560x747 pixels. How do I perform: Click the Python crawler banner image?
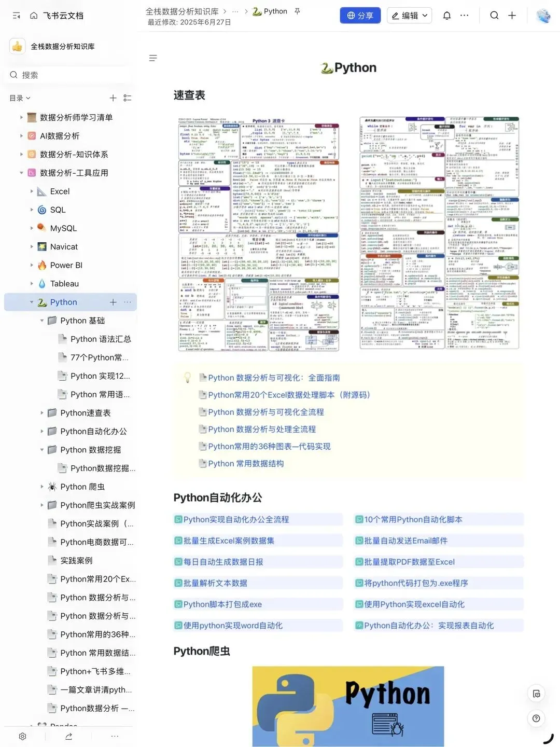348,706
